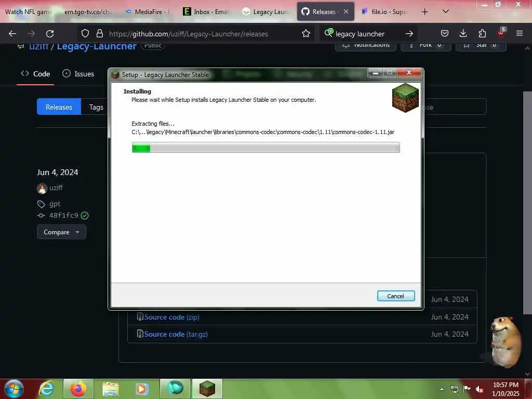Screen dimensions: 532x399
Task: Close the Releases tab
Action: (345, 11)
